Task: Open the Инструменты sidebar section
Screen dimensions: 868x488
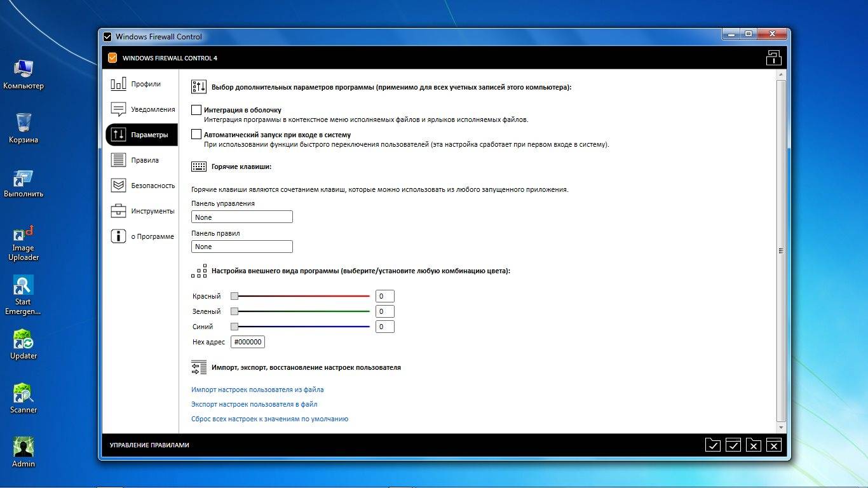Action: [x=141, y=211]
